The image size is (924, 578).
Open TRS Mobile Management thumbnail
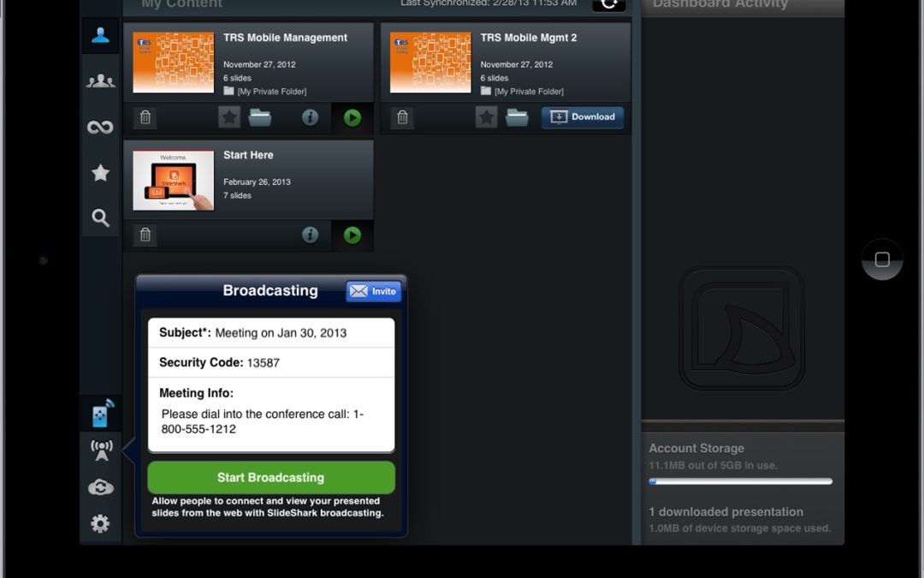click(x=173, y=63)
